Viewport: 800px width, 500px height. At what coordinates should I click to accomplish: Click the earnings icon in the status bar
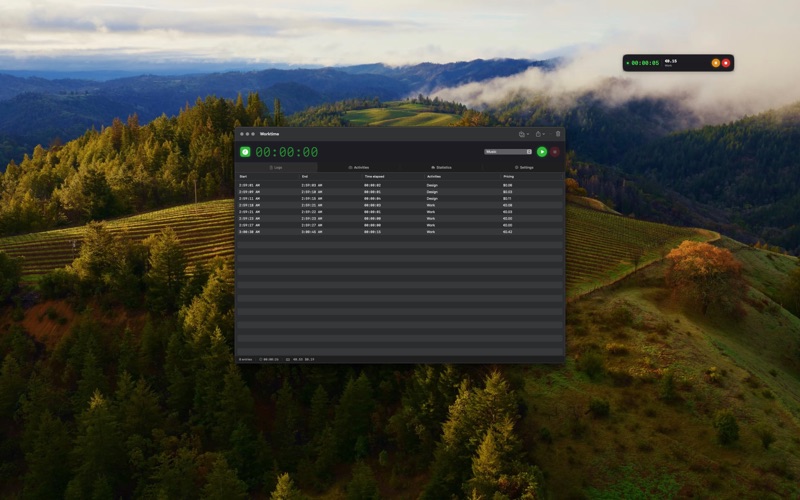[x=288, y=359]
